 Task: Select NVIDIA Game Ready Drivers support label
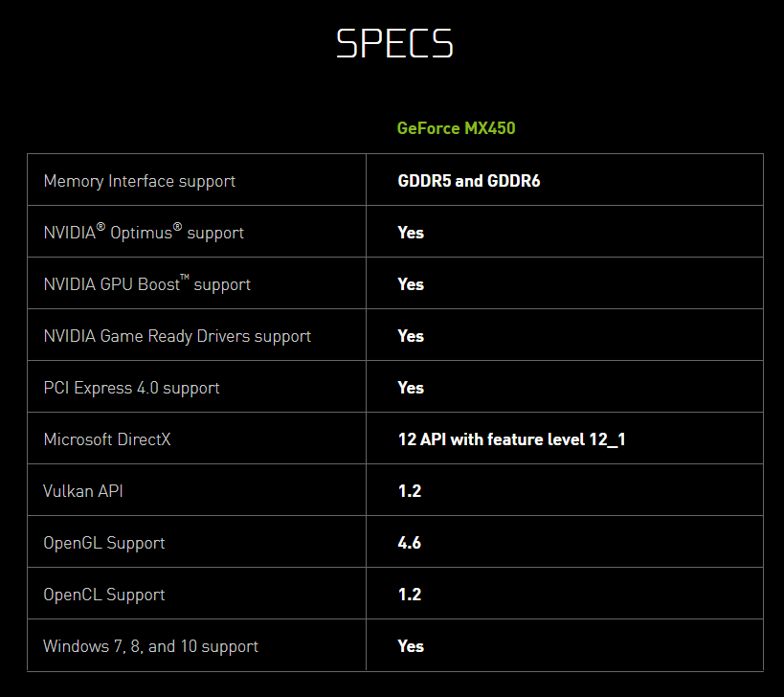click(x=177, y=336)
